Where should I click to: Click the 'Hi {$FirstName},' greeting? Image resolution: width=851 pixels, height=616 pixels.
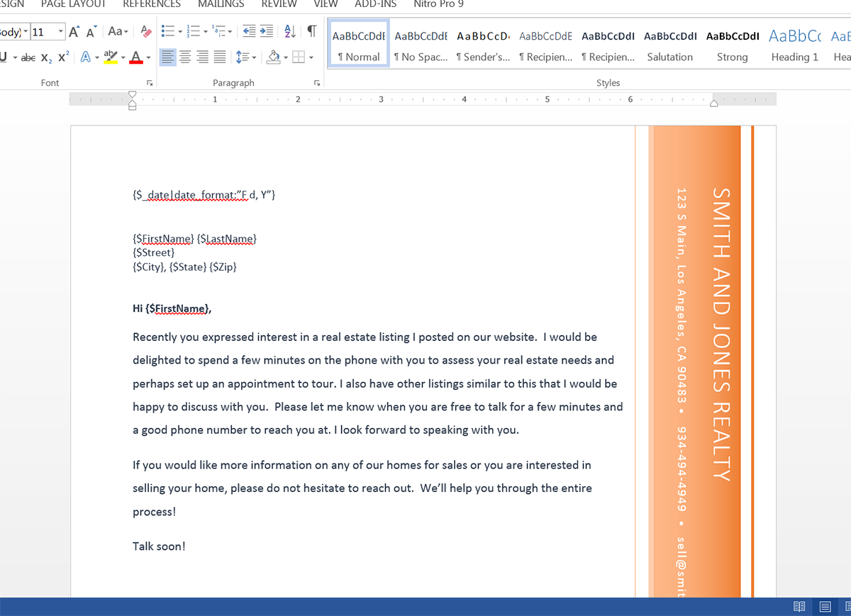coord(172,308)
